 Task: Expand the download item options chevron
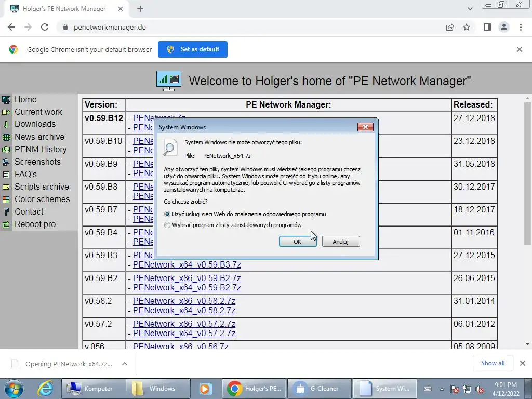tap(125, 364)
